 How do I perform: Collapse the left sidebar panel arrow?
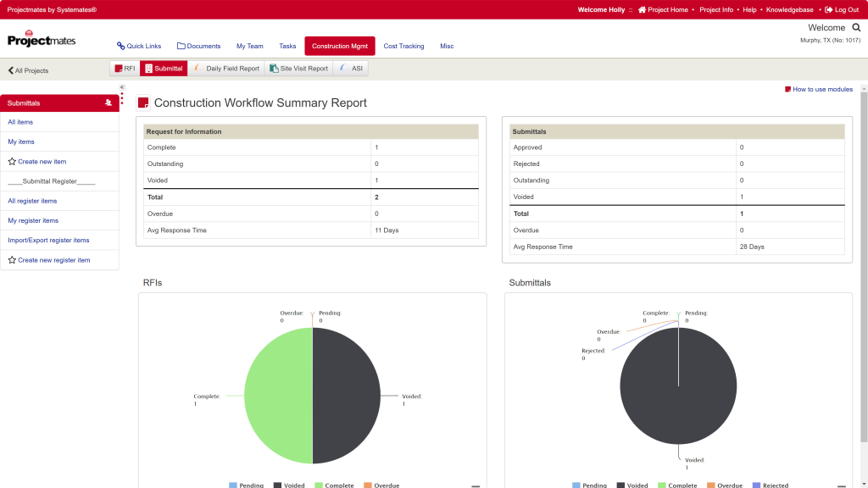122,87
